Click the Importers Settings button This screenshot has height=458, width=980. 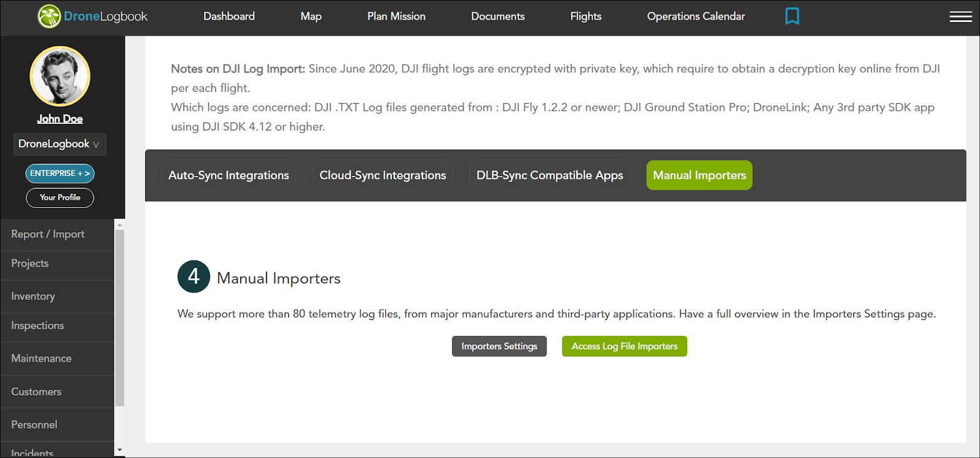(x=499, y=346)
